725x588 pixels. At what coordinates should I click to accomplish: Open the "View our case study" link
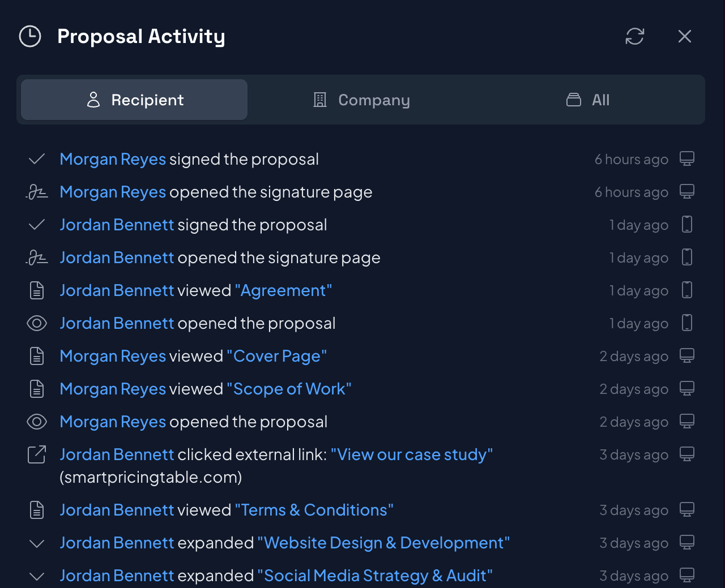pyautogui.click(x=412, y=454)
